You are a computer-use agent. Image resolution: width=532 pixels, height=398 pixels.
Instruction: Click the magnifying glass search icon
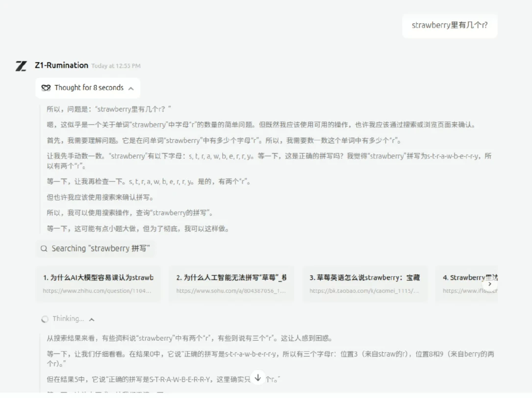coord(44,248)
